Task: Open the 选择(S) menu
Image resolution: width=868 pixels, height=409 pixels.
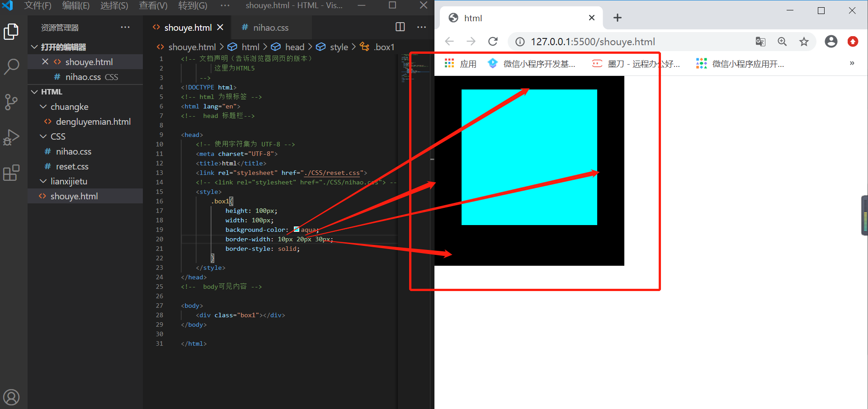Action: tap(114, 5)
